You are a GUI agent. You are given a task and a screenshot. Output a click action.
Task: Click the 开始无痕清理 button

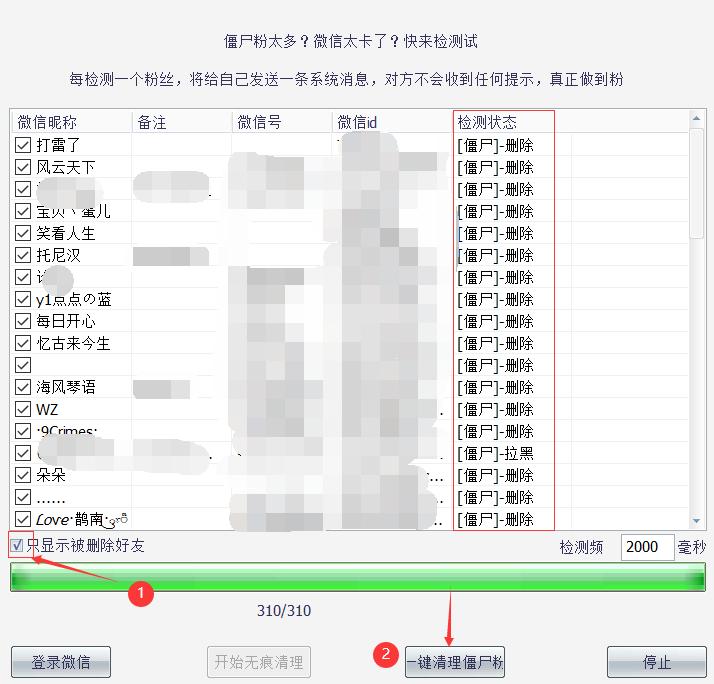click(259, 662)
